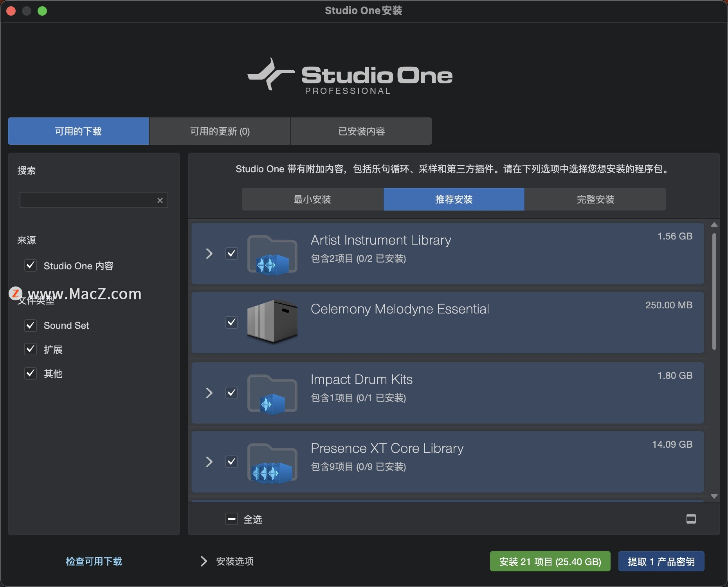Click the green macOS zoom window button
Image resolution: width=728 pixels, height=587 pixels.
42,11
